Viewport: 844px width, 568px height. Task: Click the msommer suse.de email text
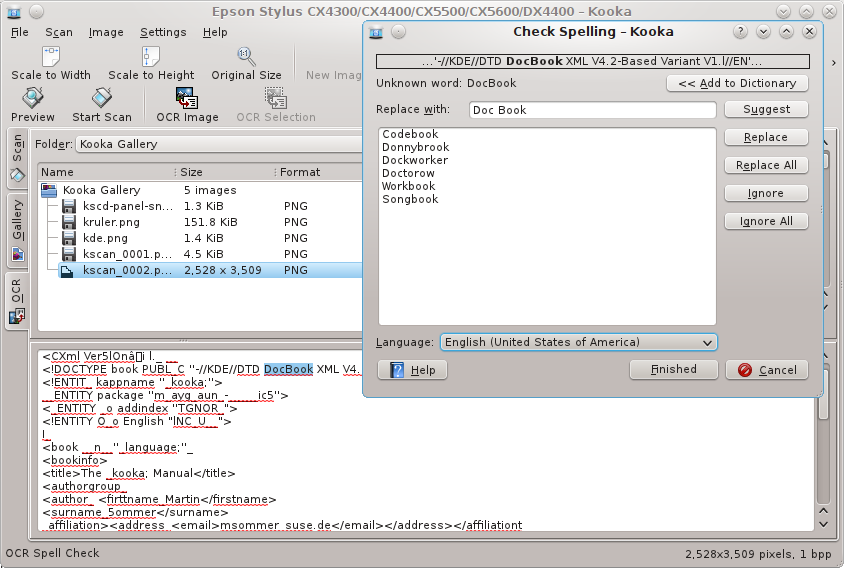[275, 525]
